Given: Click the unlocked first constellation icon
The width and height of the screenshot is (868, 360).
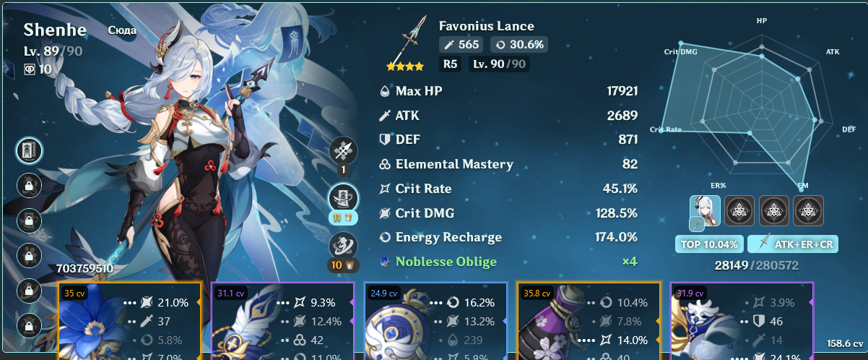Looking at the screenshot, I should tap(30, 150).
